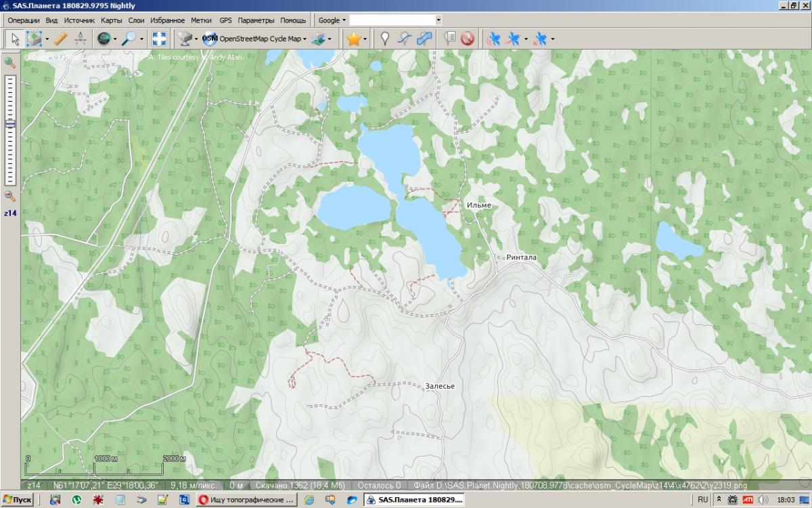Open the Метки menu
Image resolution: width=812 pixels, height=508 pixels.
[201, 20]
